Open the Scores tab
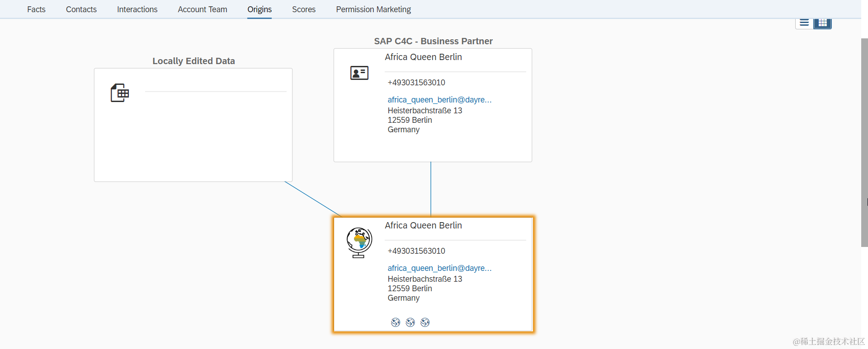Screen dimensions: 868x349 304,9
